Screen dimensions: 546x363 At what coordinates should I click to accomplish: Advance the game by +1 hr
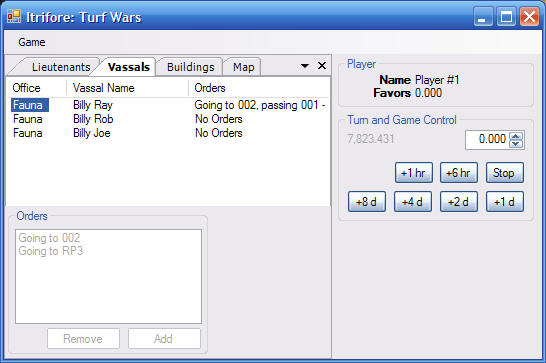tap(414, 172)
